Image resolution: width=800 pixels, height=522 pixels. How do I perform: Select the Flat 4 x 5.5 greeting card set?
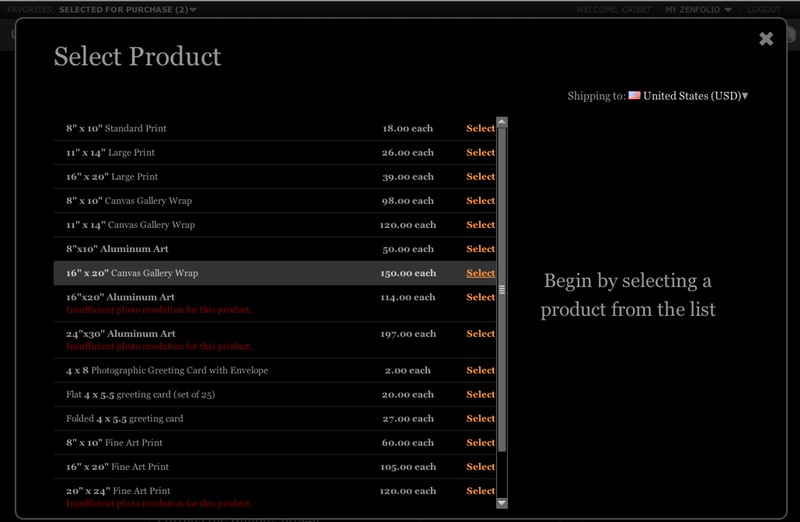[x=480, y=394]
